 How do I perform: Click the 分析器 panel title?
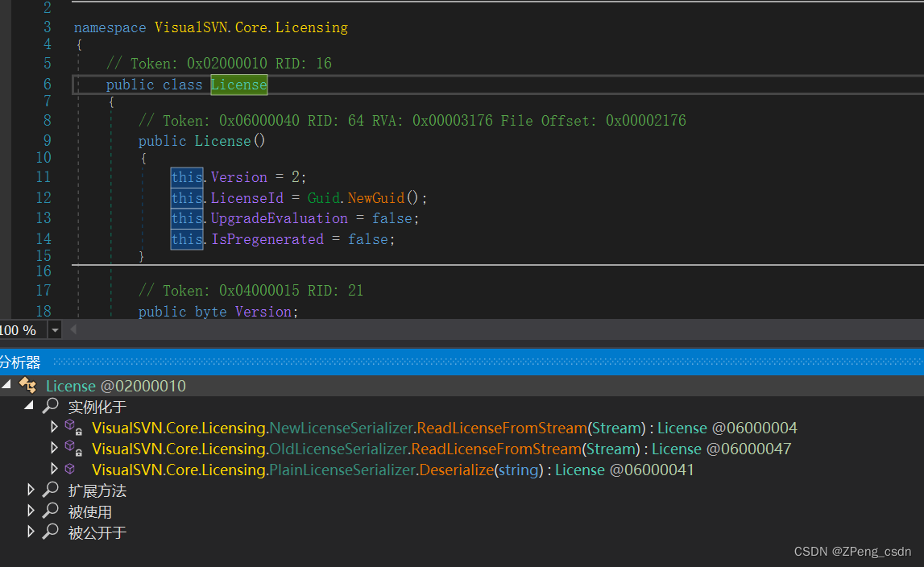pyautogui.click(x=20, y=362)
